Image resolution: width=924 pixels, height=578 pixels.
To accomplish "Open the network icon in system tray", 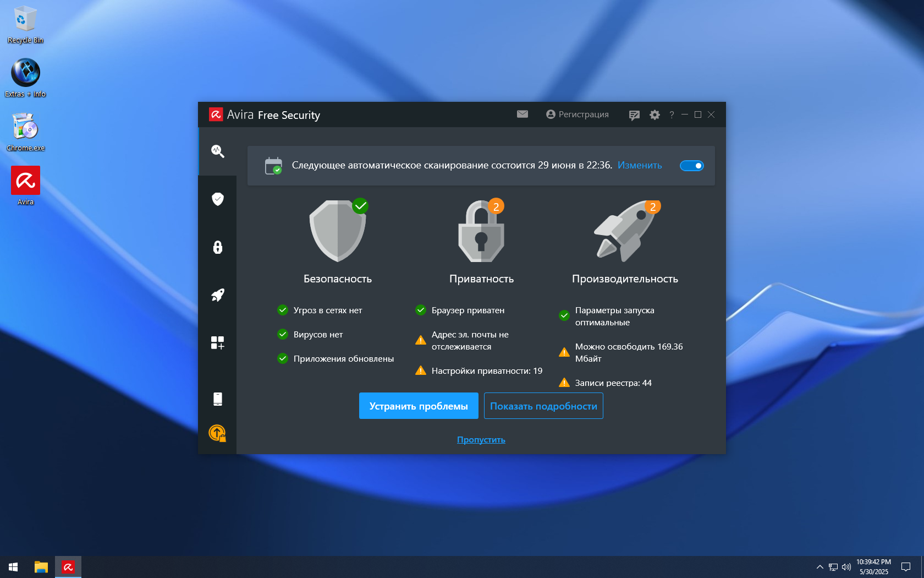I will tap(833, 567).
